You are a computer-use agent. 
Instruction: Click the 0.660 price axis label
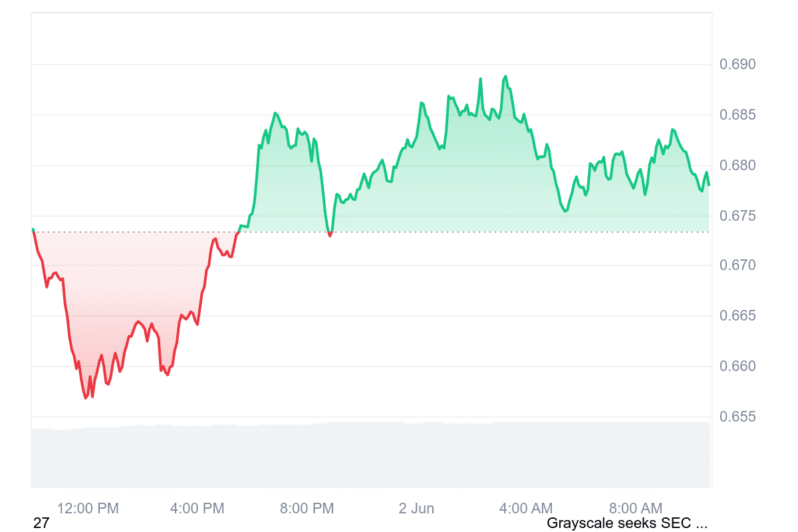[x=737, y=366]
